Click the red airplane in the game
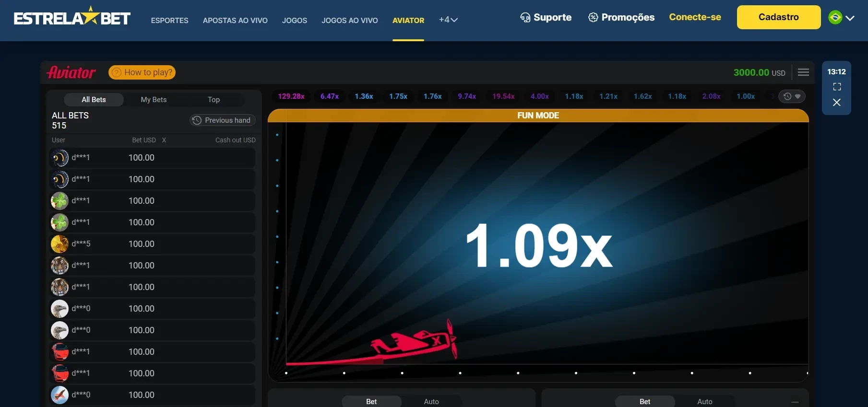The height and width of the screenshot is (407, 868). (x=414, y=340)
